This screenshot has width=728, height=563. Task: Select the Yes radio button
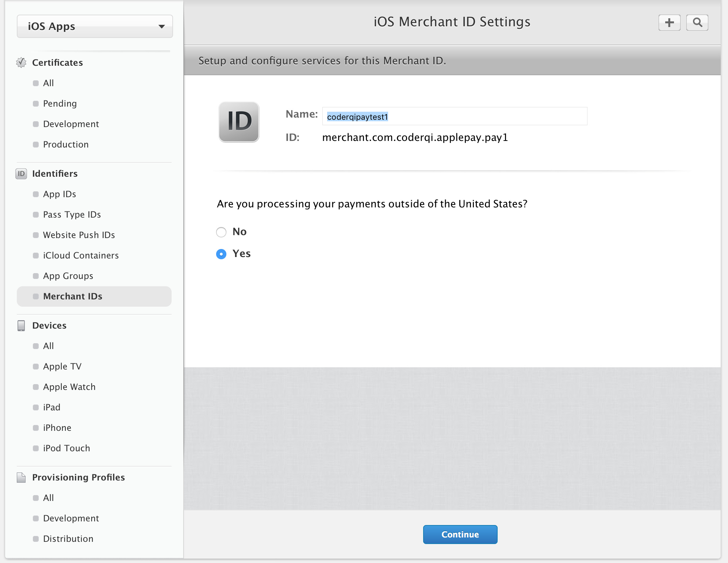(x=221, y=254)
